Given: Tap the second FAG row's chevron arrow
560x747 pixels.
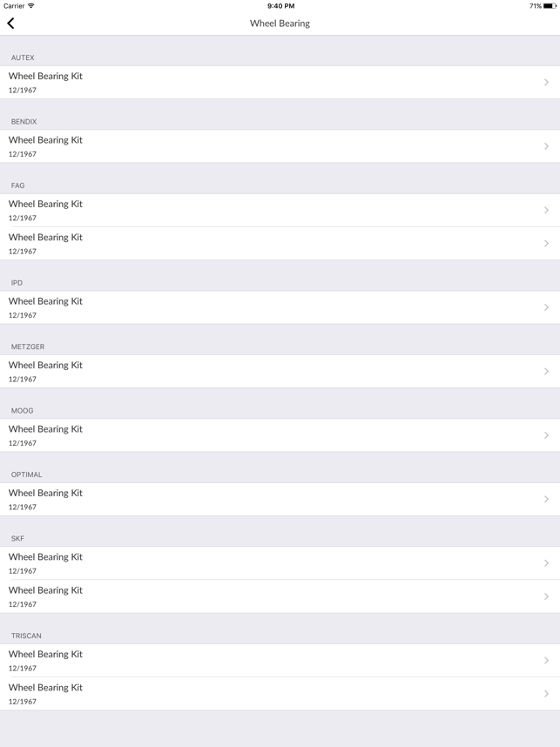Looking at the screenshot, I should [x=546, y=244].
